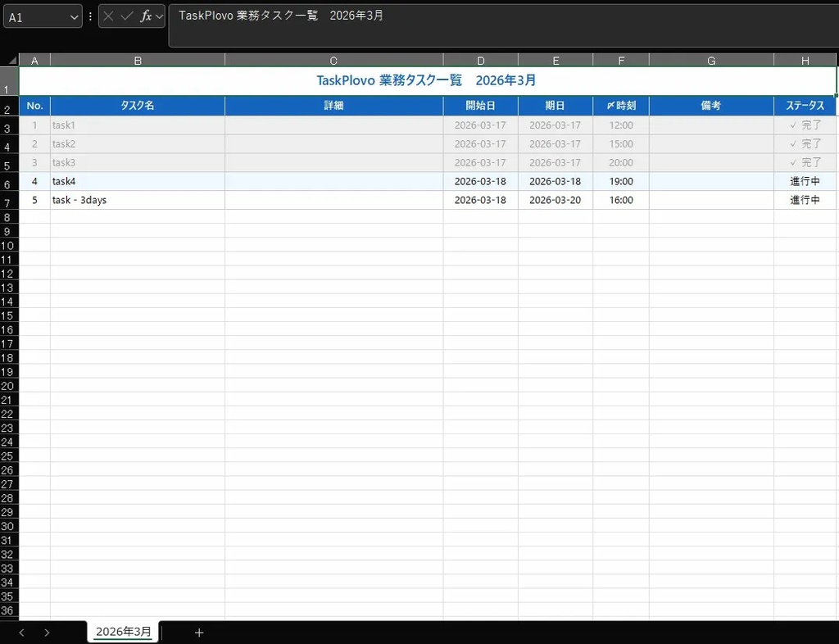Click the vertical dots separator next to Name Box
Screen dimensions: 839x644
pyautogui.click(x=90, y=16)
